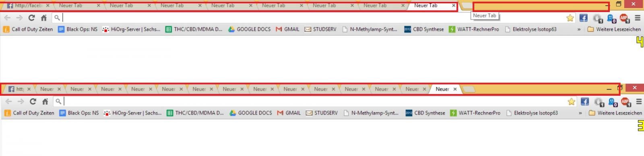Open Elektrolyse Isotop63 bookmark in upper window
Image resolution: width=644 pixels, height=156 pixels.
coord(530,29)
